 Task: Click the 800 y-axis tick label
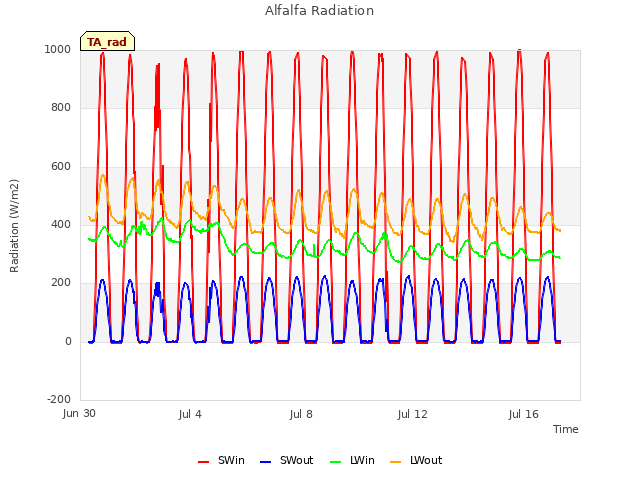(x=61, y=107)
